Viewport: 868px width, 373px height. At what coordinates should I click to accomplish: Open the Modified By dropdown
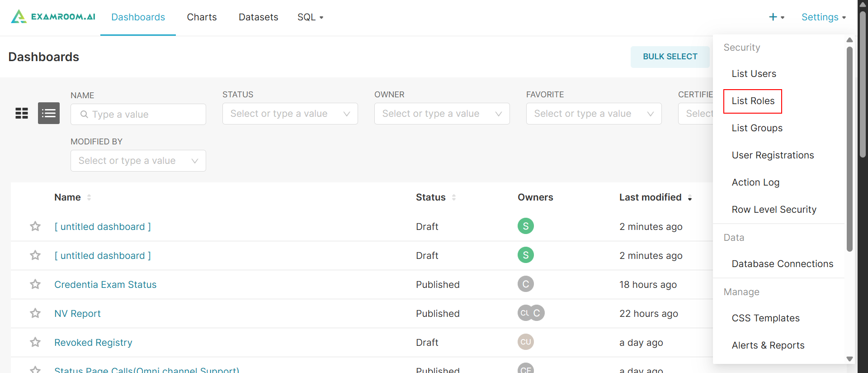(x=138, y=161)
